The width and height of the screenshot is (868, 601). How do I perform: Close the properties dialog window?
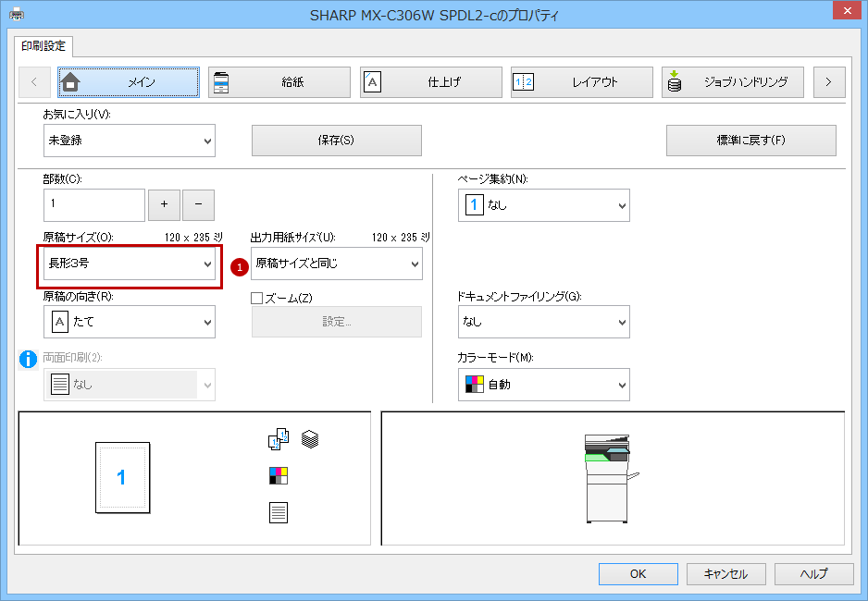coord(847,10)
